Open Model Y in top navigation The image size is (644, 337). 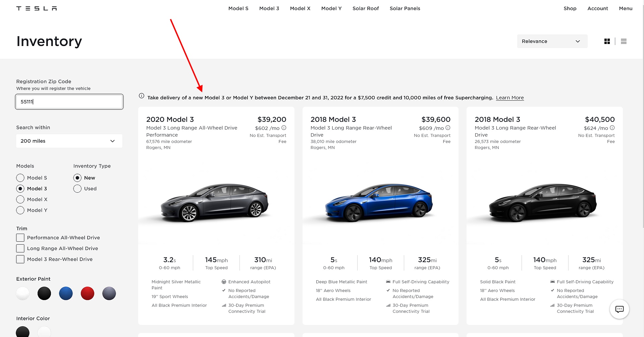(x=331, y=8)
